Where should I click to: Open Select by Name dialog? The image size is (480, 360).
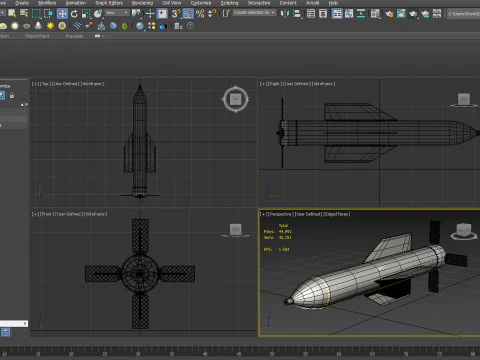(x=24, y=14)
